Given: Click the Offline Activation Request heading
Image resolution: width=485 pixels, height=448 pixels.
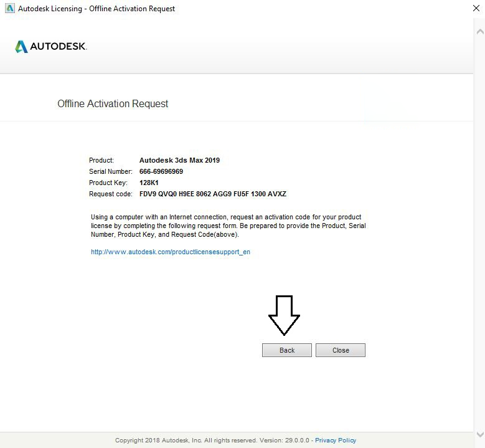Looking at the screenshot, I should [113, 103].
